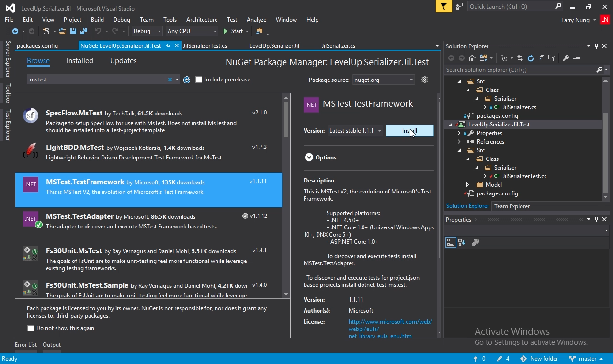Viewport: 613px width, 364px height.
Task: Click the Preview Selected Items icon
Action: click(577, 58)
